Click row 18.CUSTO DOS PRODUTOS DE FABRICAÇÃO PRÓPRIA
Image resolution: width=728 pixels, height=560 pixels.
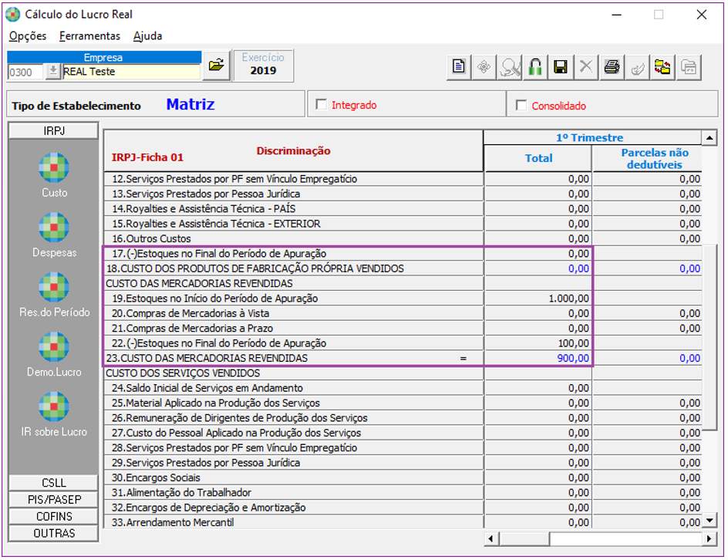point(293,268)
